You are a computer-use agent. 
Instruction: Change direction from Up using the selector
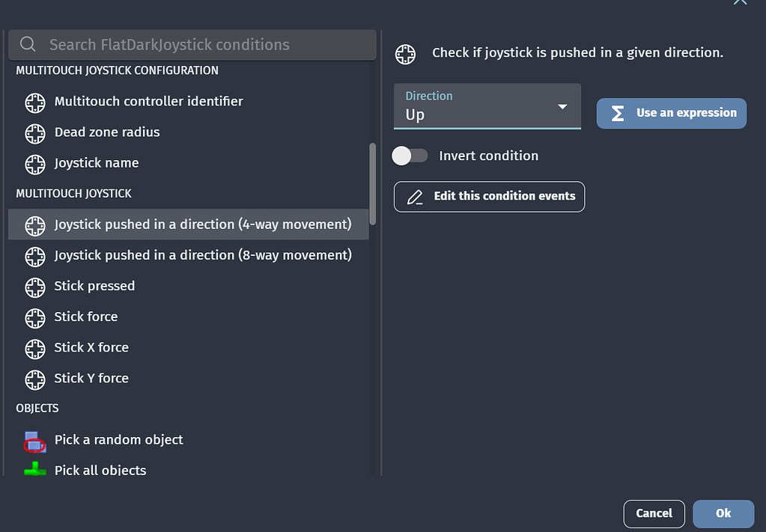[x=487, y=106]
